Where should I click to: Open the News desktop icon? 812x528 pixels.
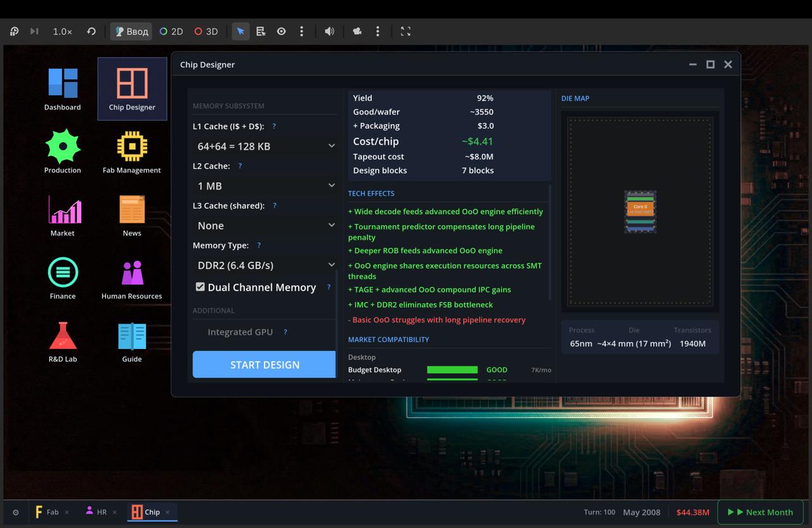(132, 214)
